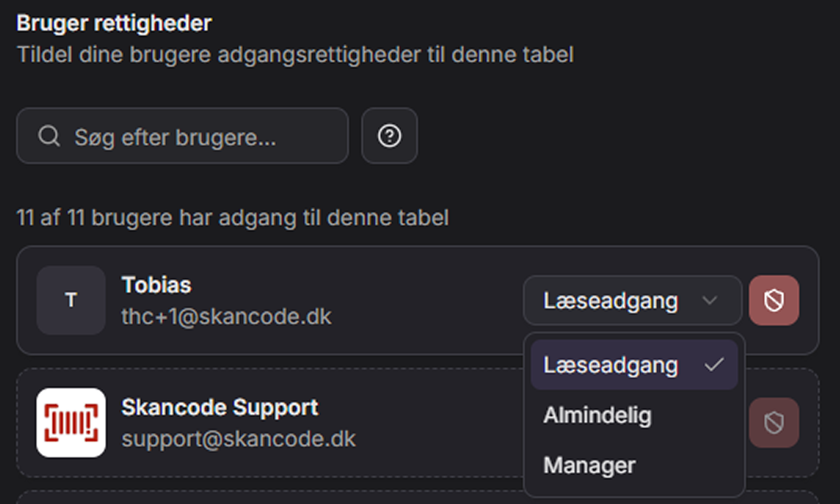
Task: Click the "11 af 11 brugere" access count text
Action: (x=233, y=217)
